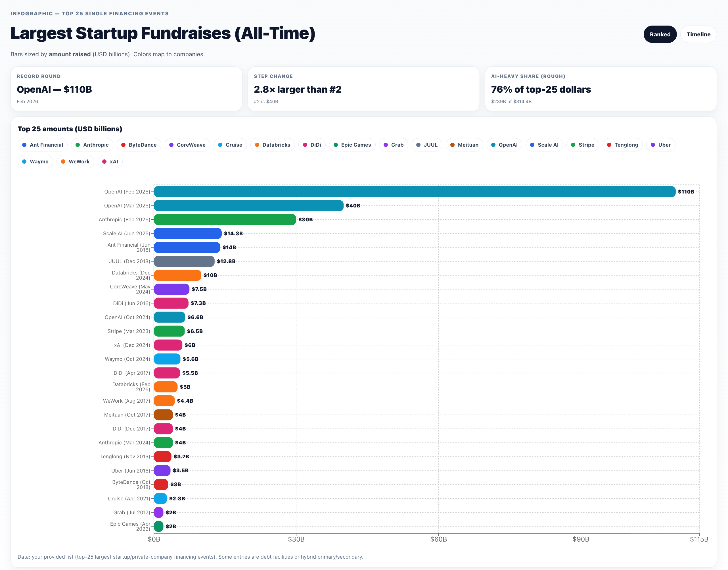The image size is (728, 570).
Task: Click the WeWork orange legend dot
Action: [x=63, y=161]
